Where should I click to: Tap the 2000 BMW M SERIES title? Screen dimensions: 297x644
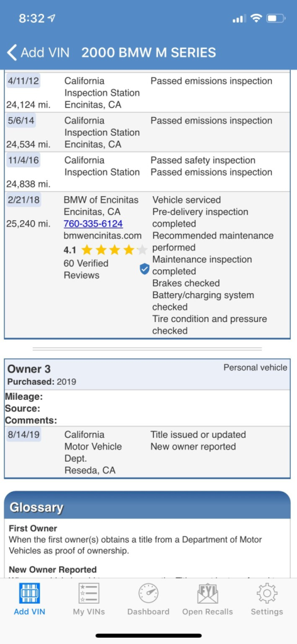click(x=148, y=53)
